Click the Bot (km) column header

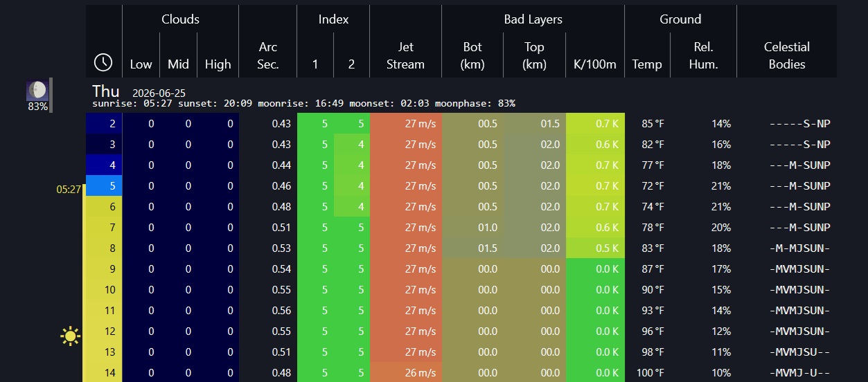click(472, 55)
